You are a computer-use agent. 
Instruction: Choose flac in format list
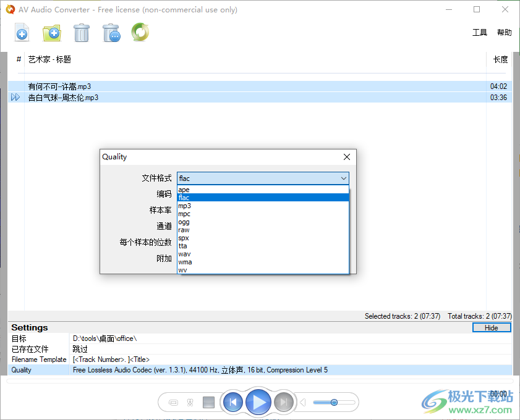(x=263, y=198)
